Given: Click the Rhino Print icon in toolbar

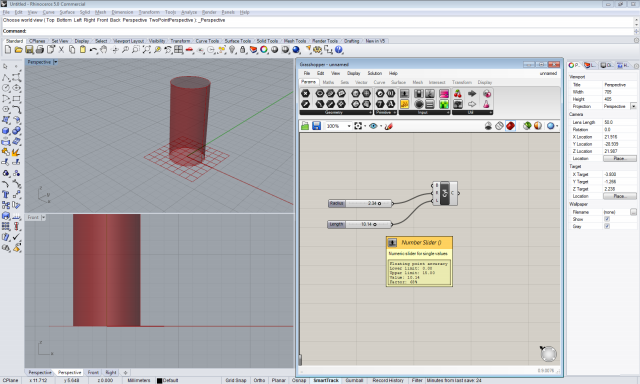Looking at the screenshot, I should tap(40, 50).
